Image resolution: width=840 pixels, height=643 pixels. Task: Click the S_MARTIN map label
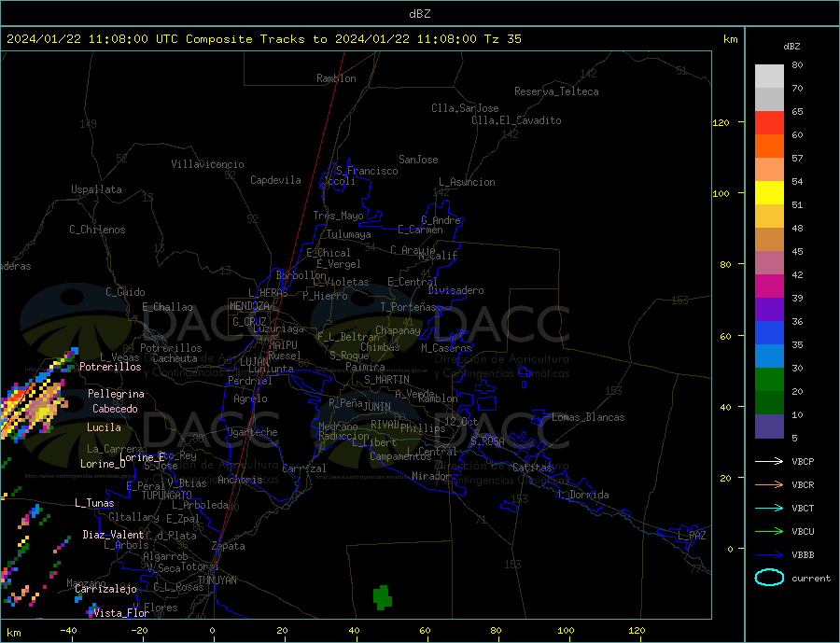pos(386,380)
